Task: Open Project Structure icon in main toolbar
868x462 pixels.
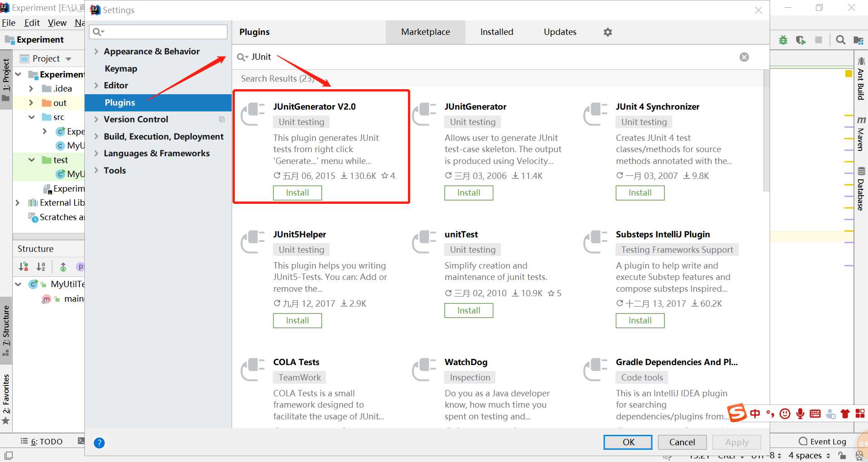Action: [858, 40]
